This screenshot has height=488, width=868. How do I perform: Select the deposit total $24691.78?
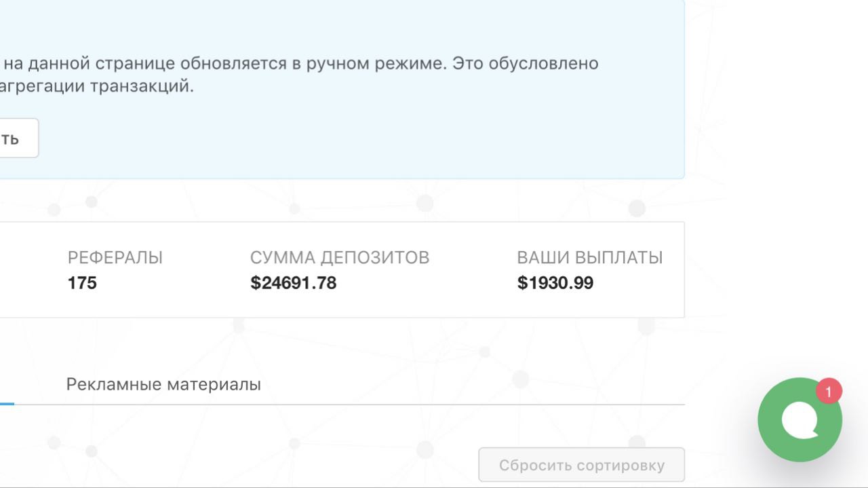pyautogui.click(x=294, y=283)
